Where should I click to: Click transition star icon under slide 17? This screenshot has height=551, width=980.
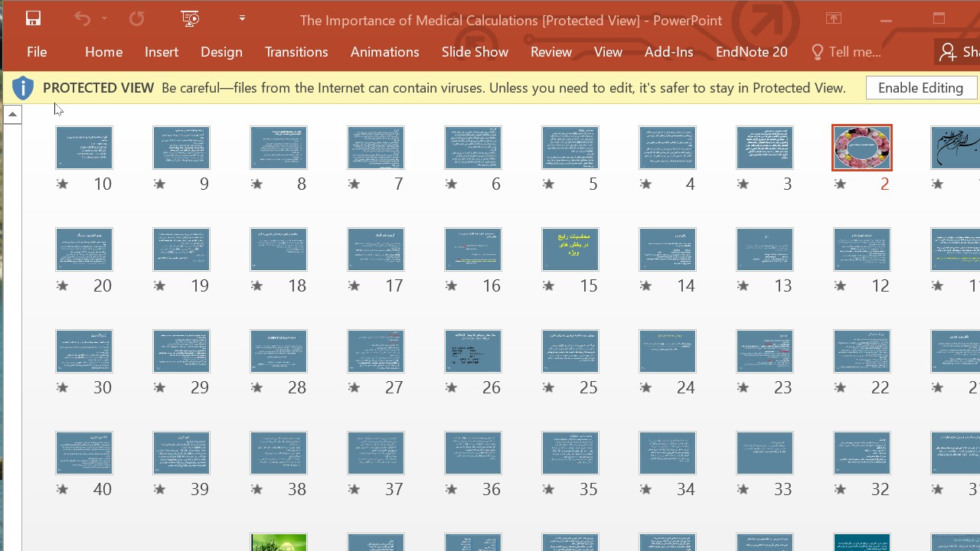pos(354,285)
